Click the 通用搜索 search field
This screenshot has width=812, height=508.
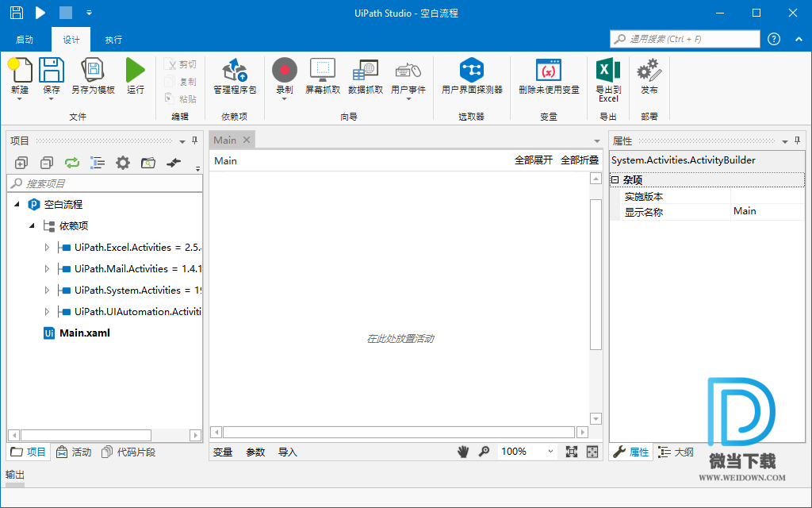point(685,39)
